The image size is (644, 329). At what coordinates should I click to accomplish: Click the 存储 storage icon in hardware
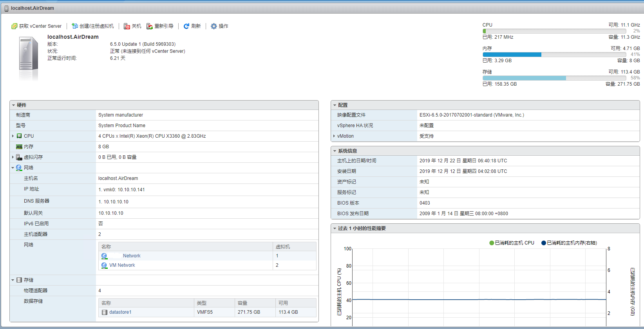pyautogui.click(x=19, y=280)
